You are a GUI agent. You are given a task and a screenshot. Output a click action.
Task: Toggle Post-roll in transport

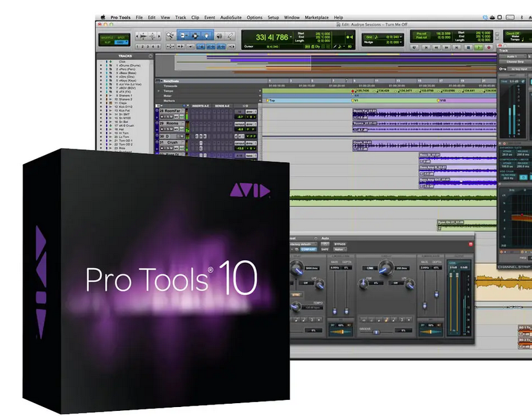421,37
